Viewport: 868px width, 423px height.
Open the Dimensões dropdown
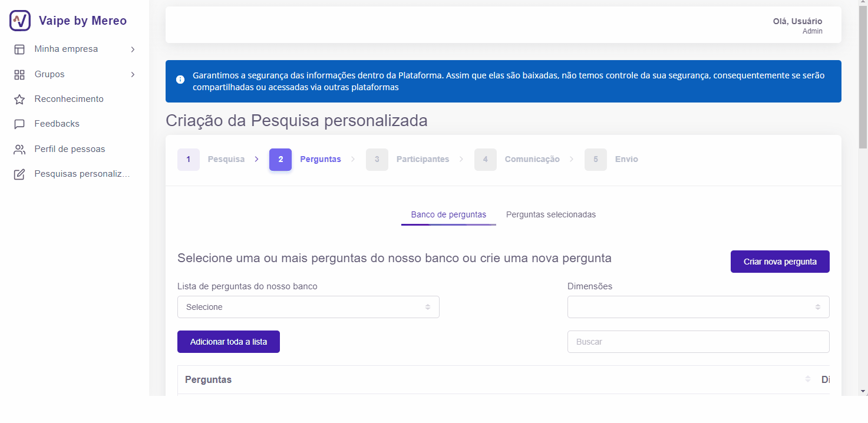pyautogui.click(x=698, y=306)
